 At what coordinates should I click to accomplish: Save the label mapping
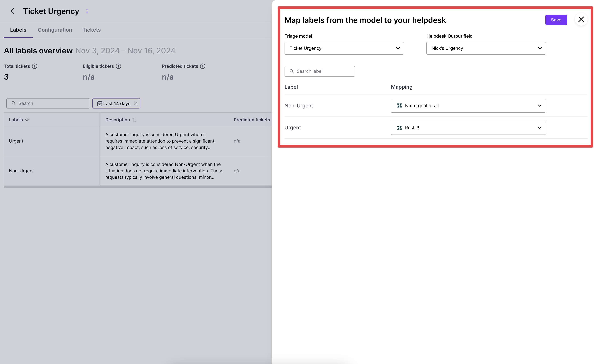(x=556, y=20)
